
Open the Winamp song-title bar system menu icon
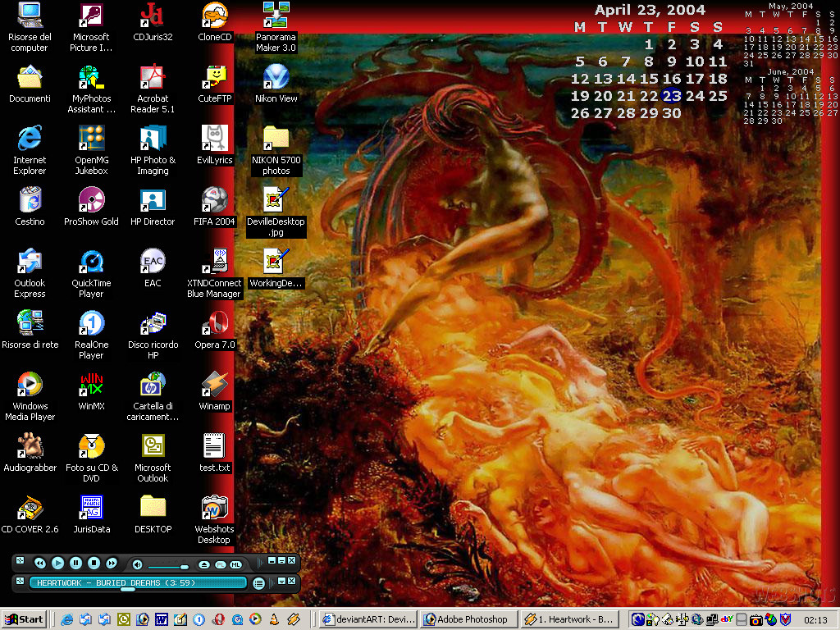[20, 581]
